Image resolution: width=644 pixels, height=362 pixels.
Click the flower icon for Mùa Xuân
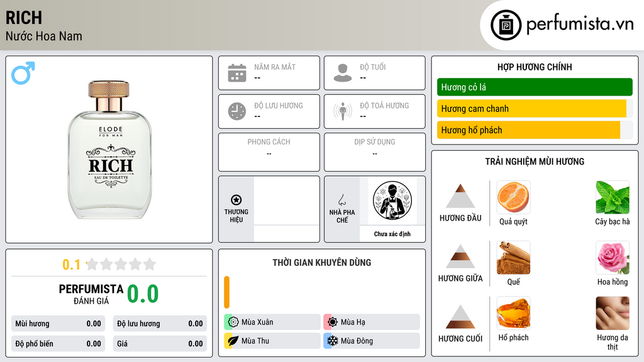tap(233, 322)
